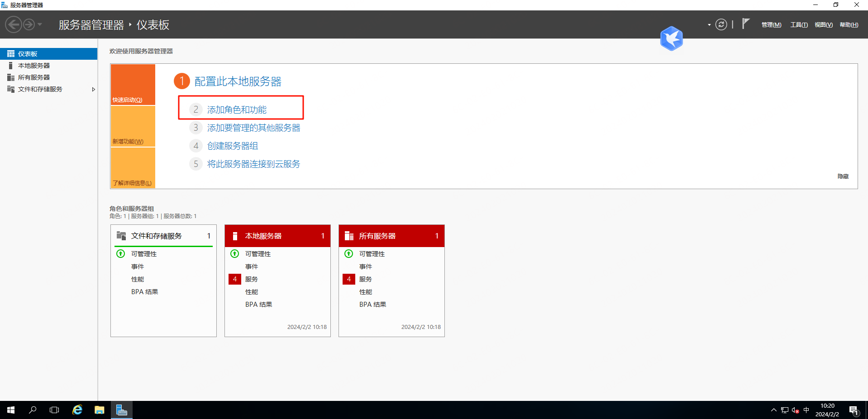868x419 pixels.
Task: Select the orange 快速启动(Q) tile
Action: pyautogui.click(x=133, y=85)
